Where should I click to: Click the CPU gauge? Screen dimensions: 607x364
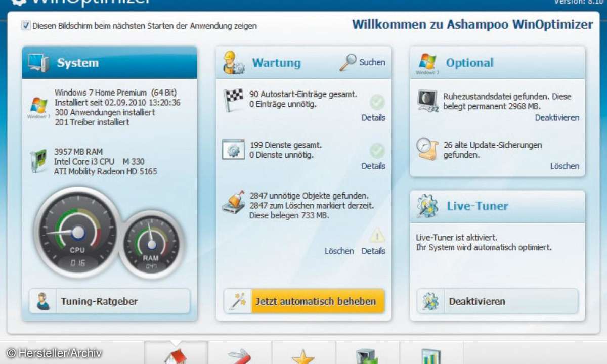[x=77, y=233]
